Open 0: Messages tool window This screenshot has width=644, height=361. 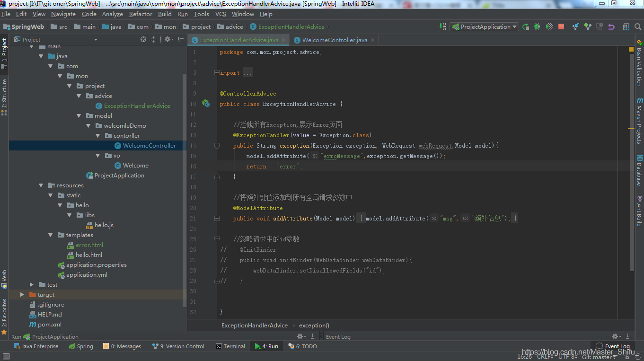(123, 346)
